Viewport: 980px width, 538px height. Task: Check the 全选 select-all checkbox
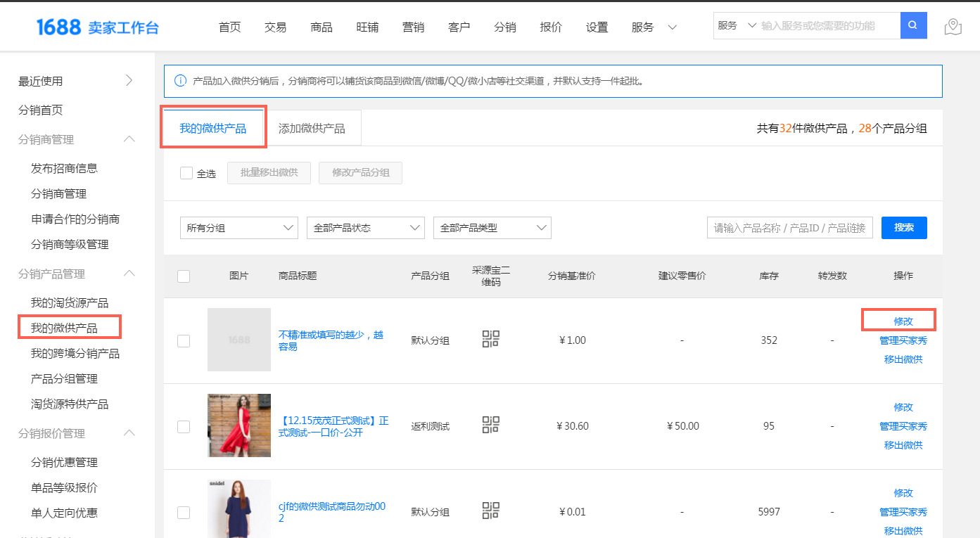point(186,173)
